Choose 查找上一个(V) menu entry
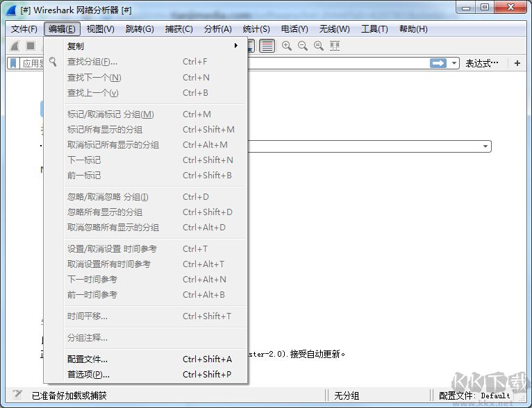This screenshot has width=532, height=408. coord(156,92)
